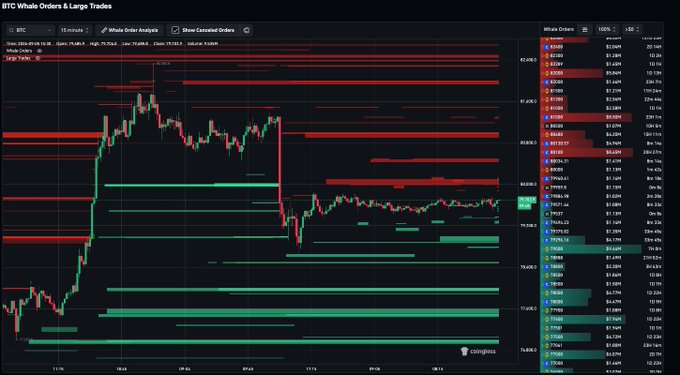
Task: Toggle the Large Trades visibility eye
Action: point(38,58)
